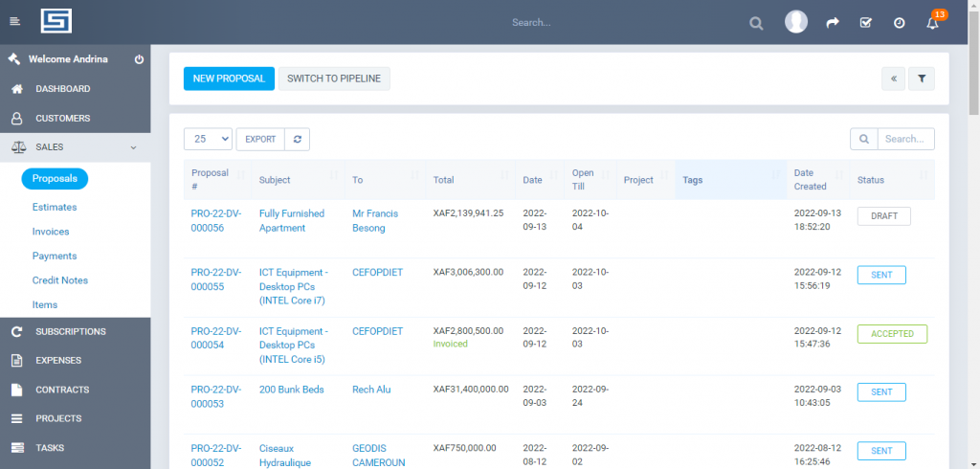
Task: Click the table search input field
Action: [x=905, y=139]
